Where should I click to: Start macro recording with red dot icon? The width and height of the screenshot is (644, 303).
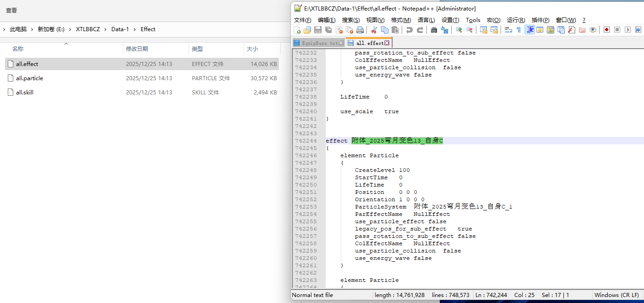click(x=606, y=30)
